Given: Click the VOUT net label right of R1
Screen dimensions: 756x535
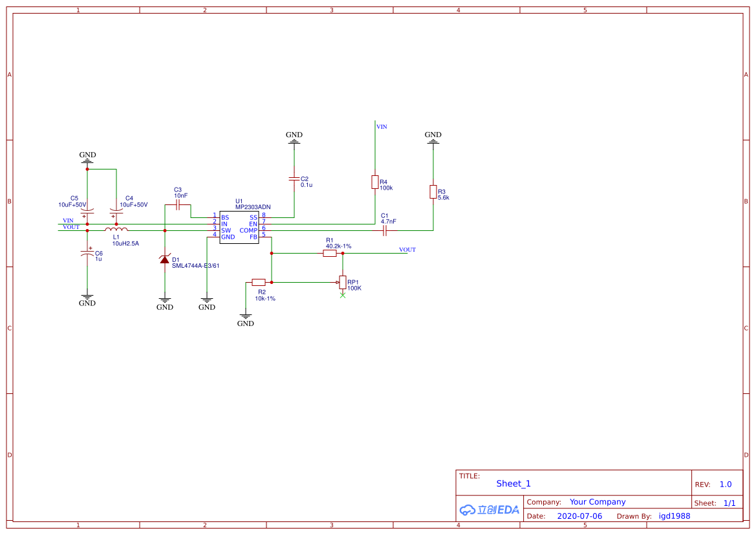Looking at the screenshot, I should tap(407, 250).
